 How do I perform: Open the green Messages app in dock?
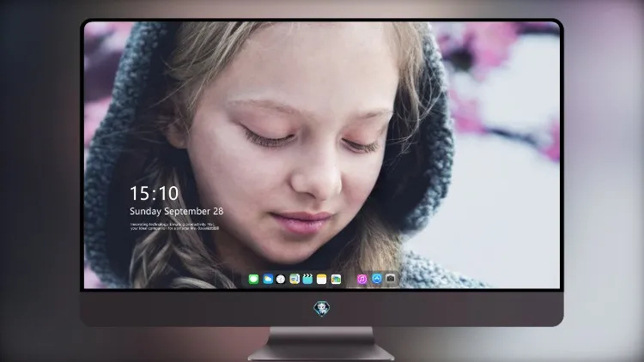[253, 279]
